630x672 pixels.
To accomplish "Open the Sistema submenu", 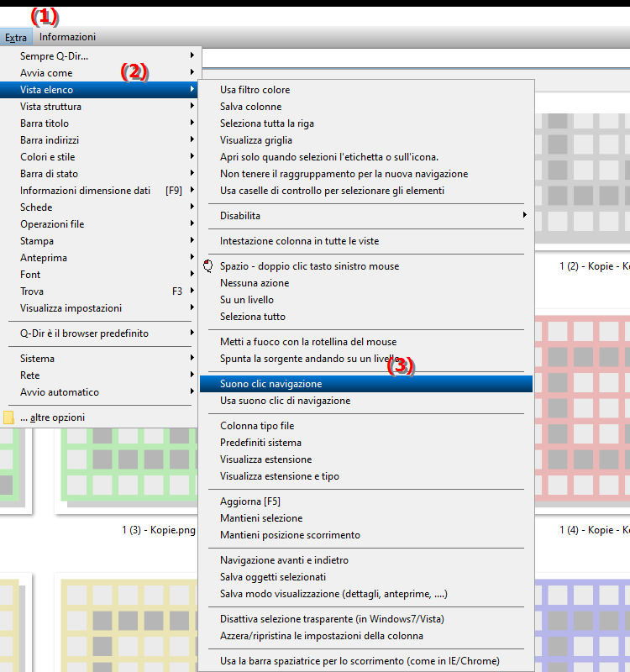I will (x=98, y=359).
